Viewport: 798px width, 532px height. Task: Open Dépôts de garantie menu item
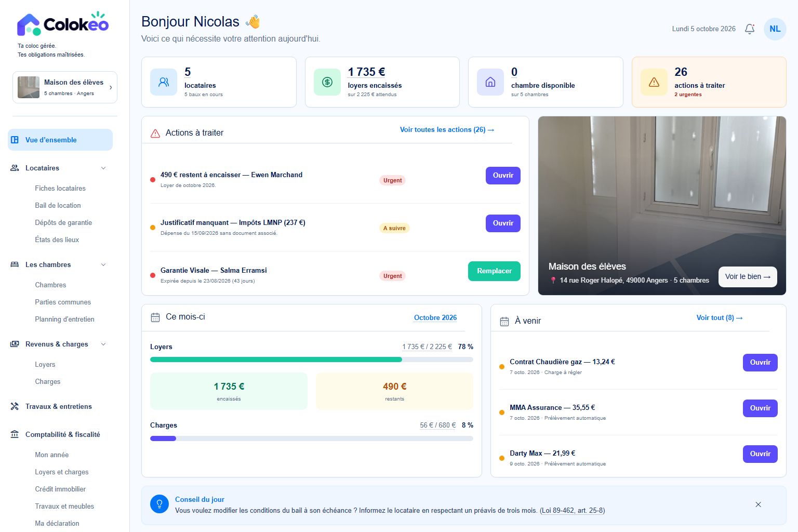point(63,222)
